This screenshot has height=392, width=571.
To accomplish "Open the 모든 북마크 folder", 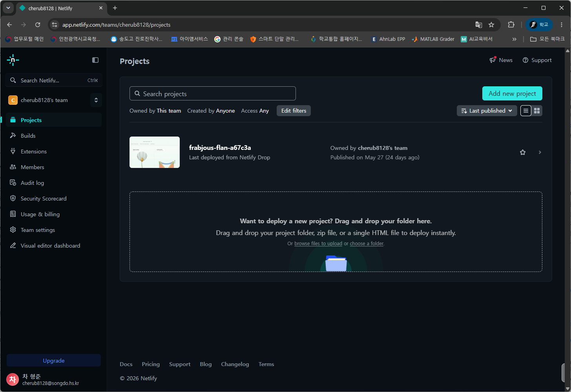I will tap(547, 39).
